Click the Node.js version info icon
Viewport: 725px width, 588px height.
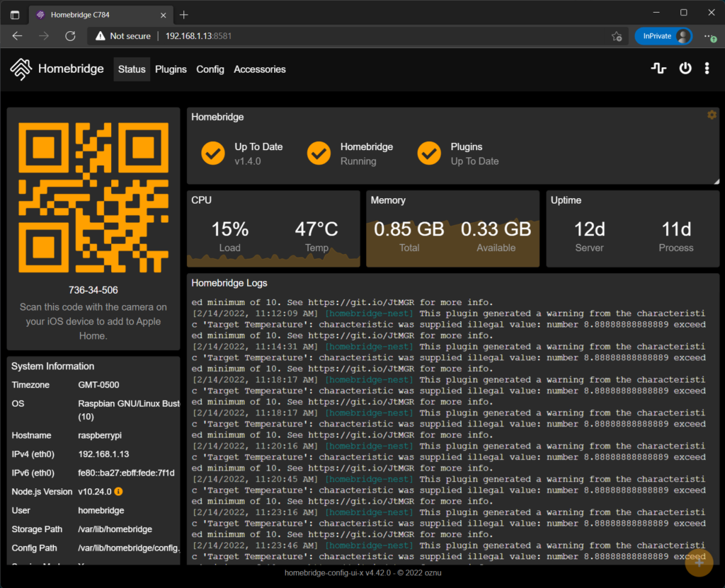[118, 491]
